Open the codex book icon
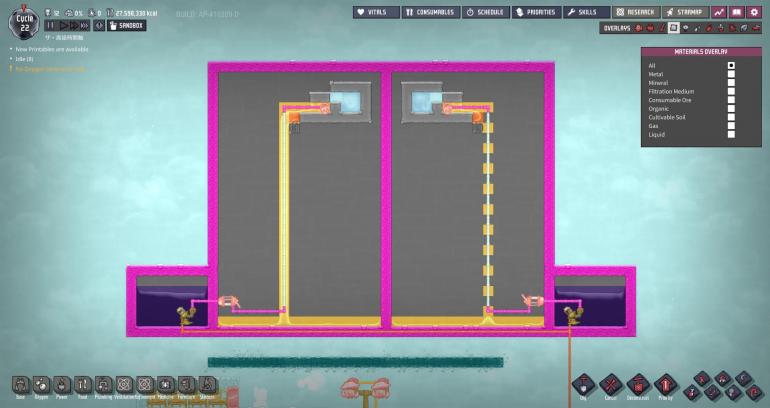Viewport: 770px width, 408px height. pyautogui.click(x=737, y=12)
